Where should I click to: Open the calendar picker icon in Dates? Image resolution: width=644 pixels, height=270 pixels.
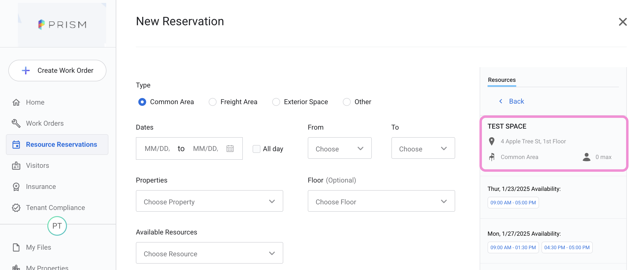coord(230,149)
